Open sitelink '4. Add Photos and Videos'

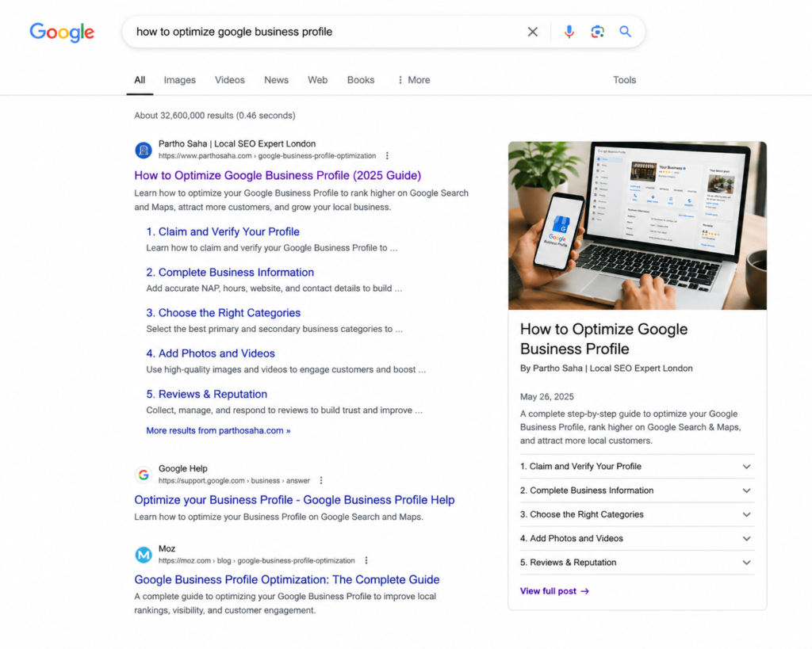pos(210,353)
